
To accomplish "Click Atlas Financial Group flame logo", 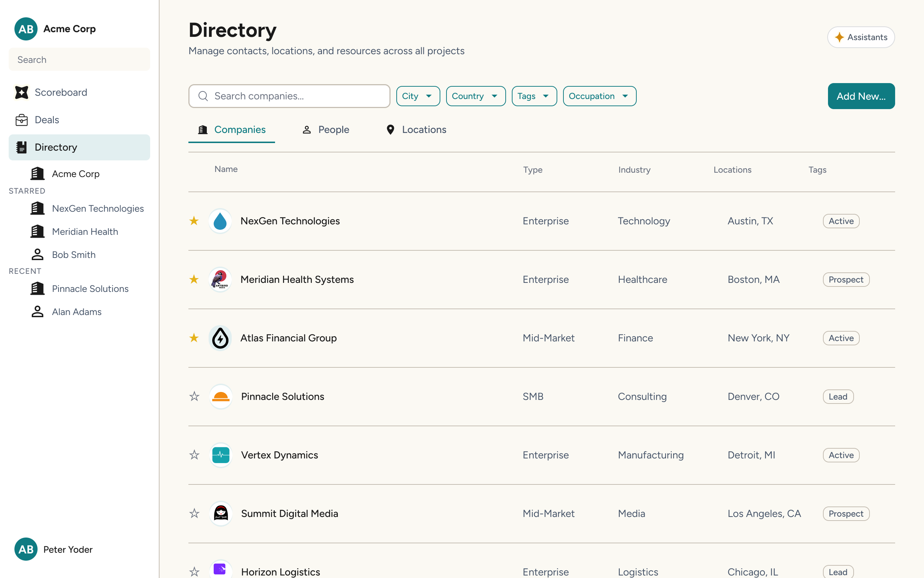I will 220,338.
